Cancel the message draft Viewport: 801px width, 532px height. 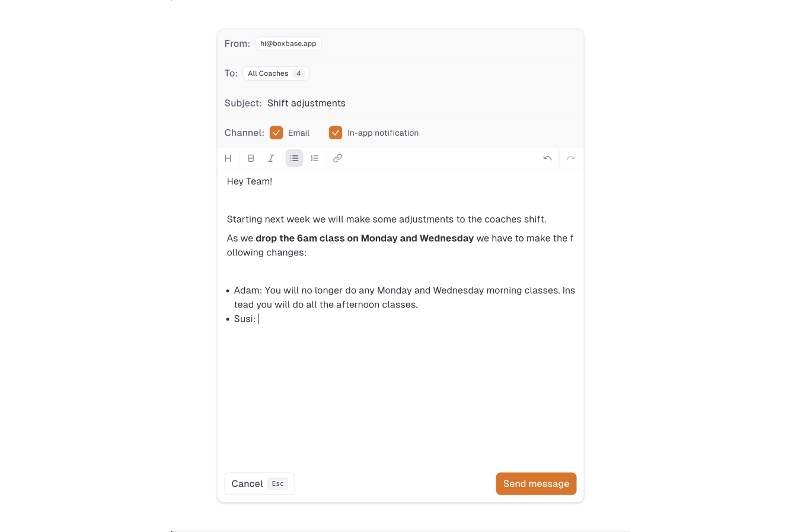[x=259, y=483]
